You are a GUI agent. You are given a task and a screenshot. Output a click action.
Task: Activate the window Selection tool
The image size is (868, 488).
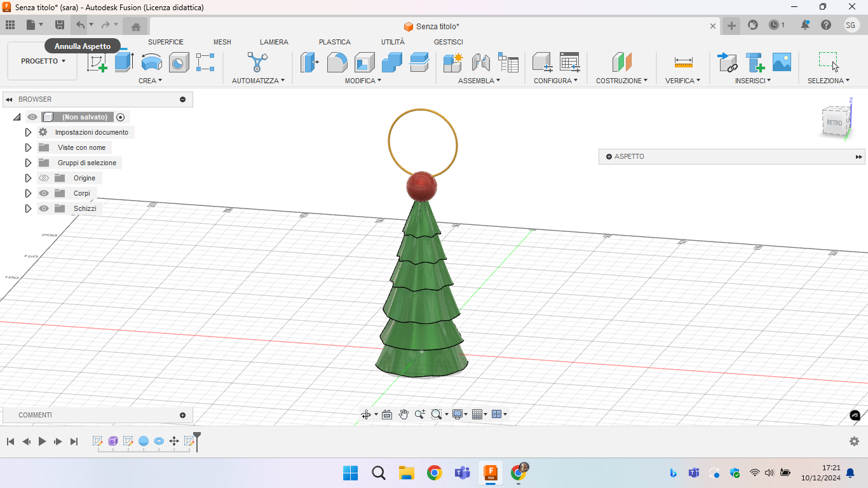tap(828, 62)
